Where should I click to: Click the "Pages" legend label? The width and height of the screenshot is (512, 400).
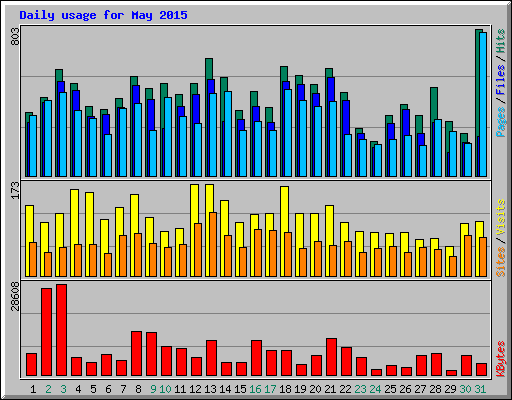tap(501, 122)
